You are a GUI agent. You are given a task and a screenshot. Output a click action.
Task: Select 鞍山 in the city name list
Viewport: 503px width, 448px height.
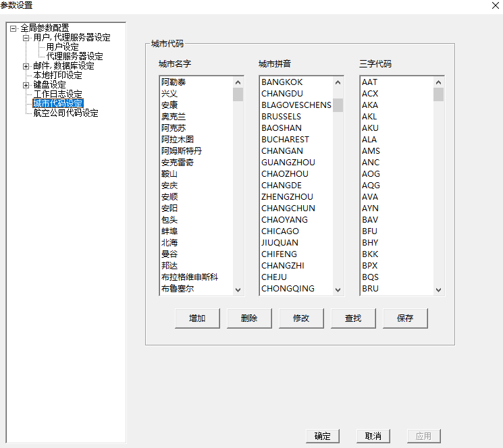(169, 174)
